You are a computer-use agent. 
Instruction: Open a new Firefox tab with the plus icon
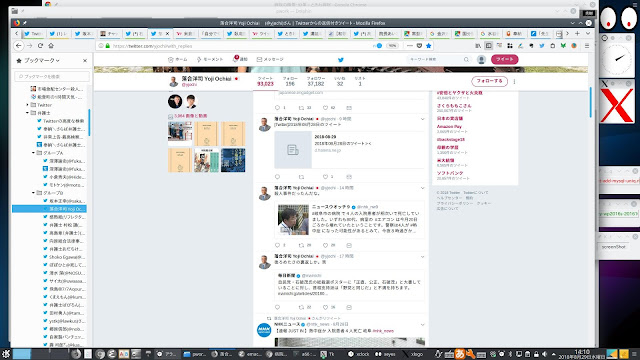click(x=577, y=33)
